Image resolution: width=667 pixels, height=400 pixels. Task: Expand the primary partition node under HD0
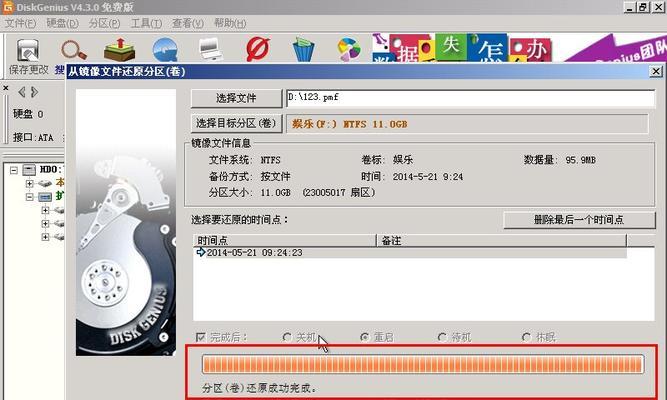(x=29, y=183)
